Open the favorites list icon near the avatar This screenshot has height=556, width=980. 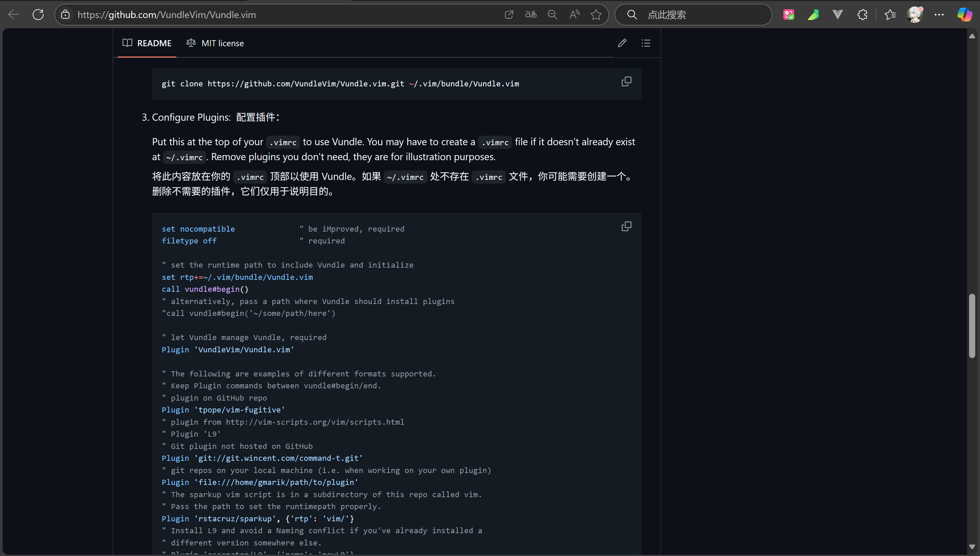tap(890, 15)
